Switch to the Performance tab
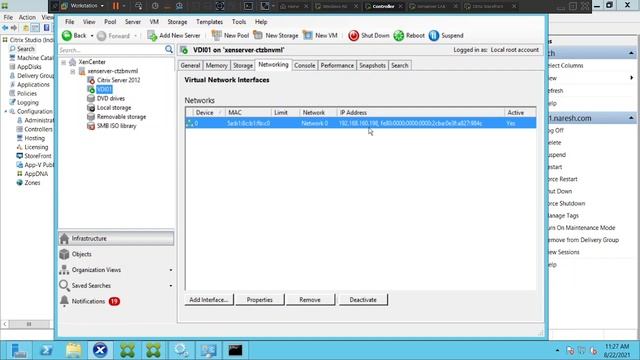The image size is (640, 360). tap(337, 65)
